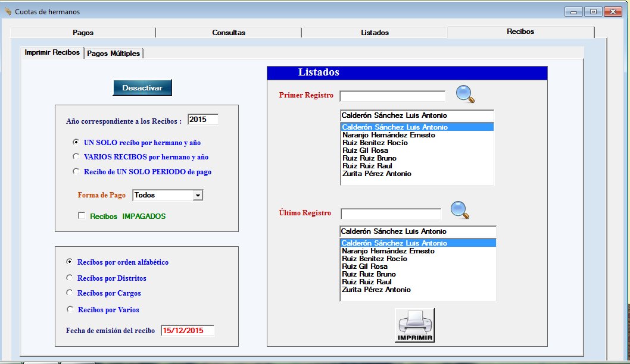Select Naranjo Hernández Ernesto in Primer Registro list
This screenshot has height=364, width=630.
click(388, 135)
